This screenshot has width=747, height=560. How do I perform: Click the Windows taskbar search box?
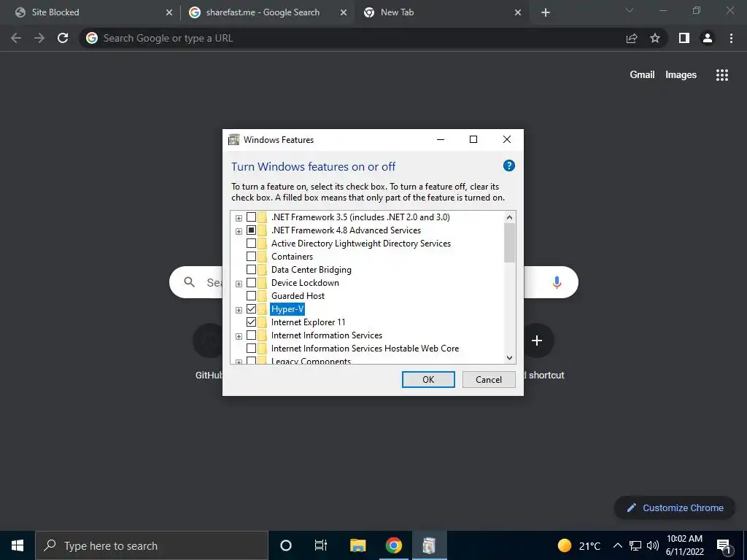tap(152, 545)
